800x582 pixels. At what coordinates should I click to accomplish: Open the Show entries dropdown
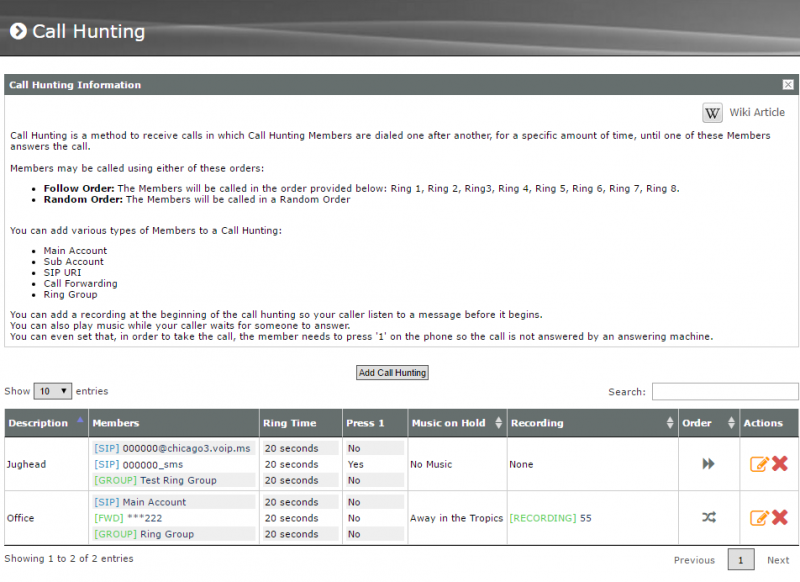53,391
